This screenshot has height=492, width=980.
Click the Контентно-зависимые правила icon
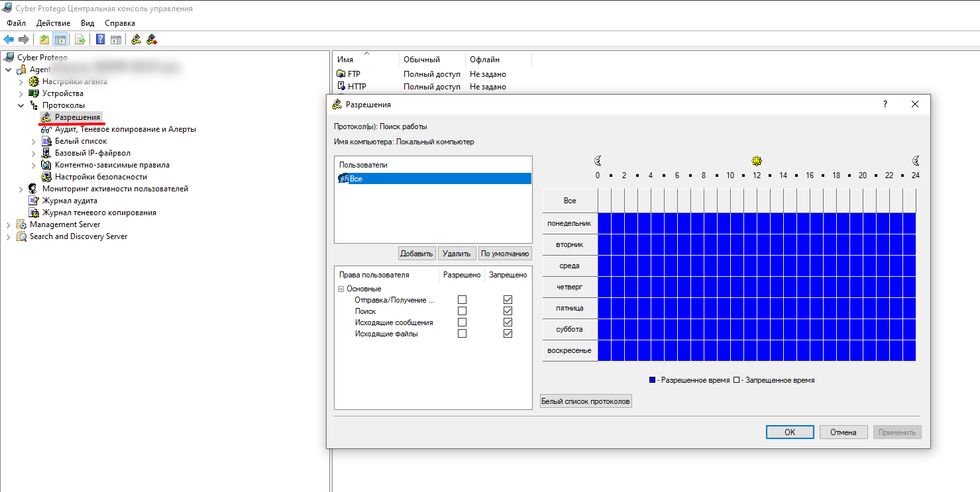[x=46, y=165]
